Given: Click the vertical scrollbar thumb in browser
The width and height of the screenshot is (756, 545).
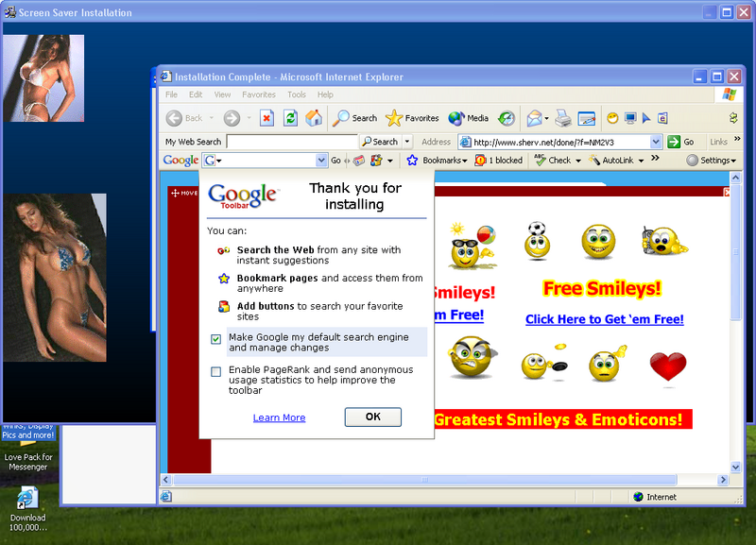Looking at the screenshot, I should point(735,251).
